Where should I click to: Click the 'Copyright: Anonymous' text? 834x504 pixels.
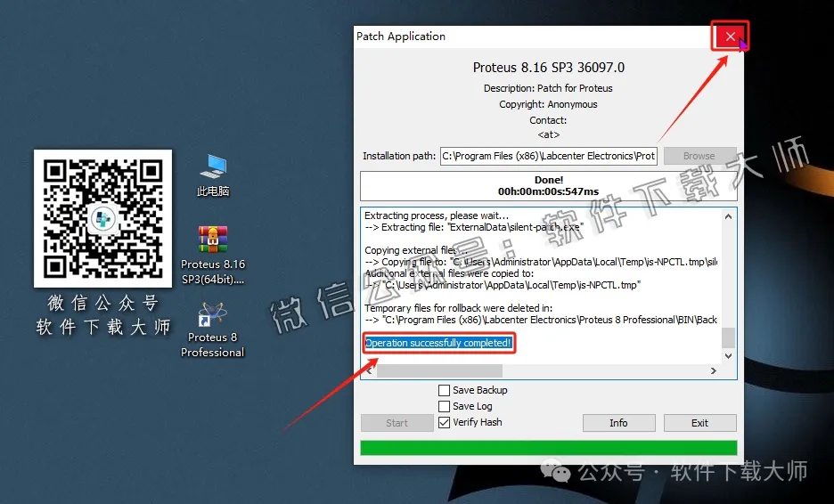click(548, 104)
